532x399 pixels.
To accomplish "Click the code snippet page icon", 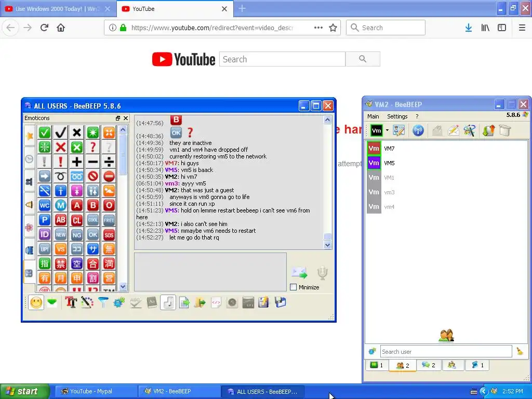I will click(216, 302).
